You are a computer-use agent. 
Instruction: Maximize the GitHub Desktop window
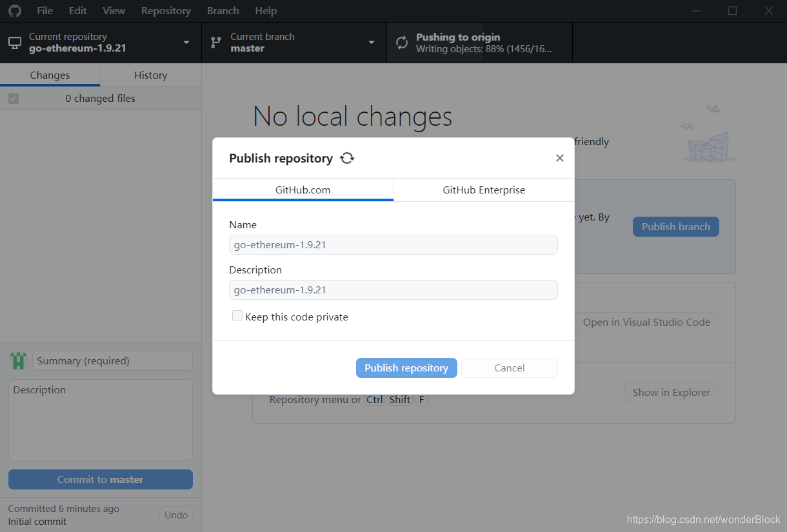point(732,11)
